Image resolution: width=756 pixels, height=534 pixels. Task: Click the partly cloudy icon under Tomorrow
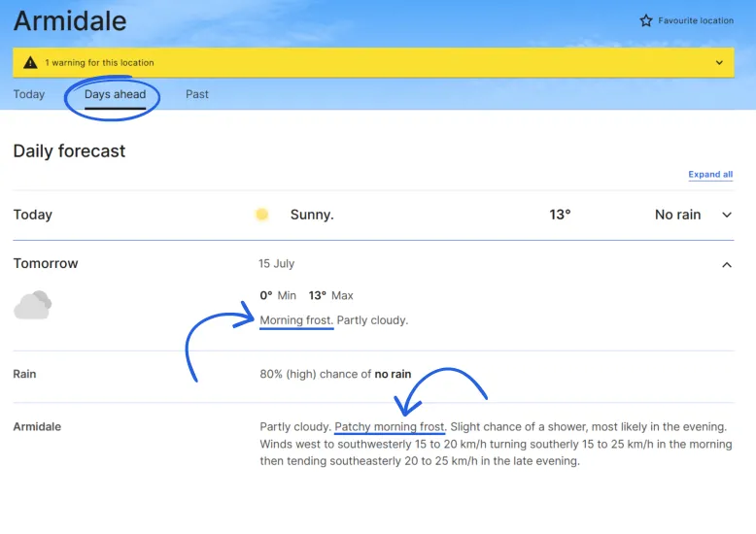click(x=32, y=305)
